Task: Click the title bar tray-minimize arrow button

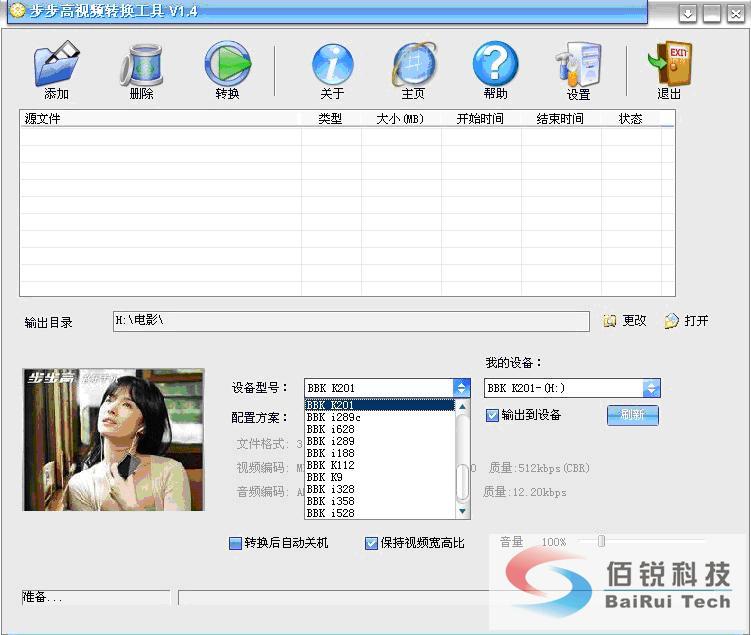Action: click(688, 13)
